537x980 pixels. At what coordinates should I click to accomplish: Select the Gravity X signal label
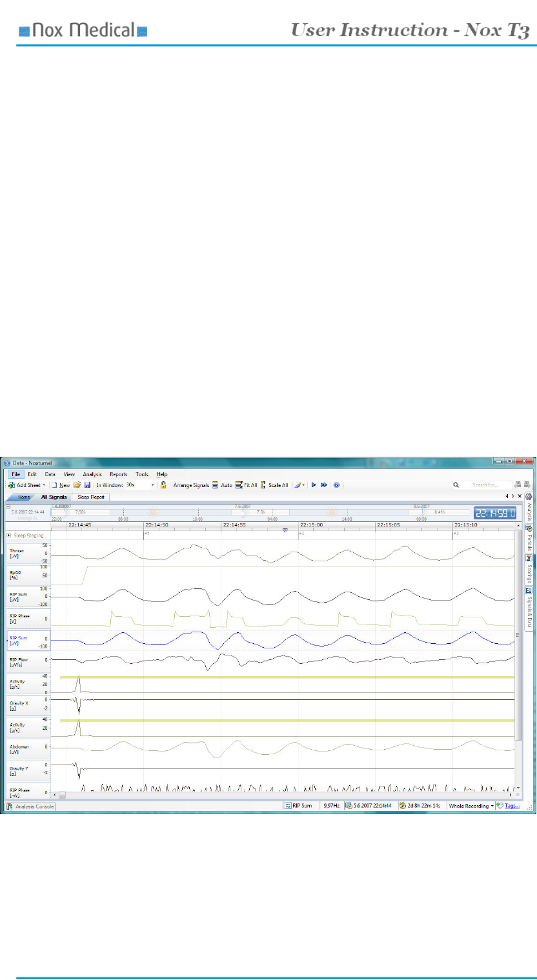point(28,705)
